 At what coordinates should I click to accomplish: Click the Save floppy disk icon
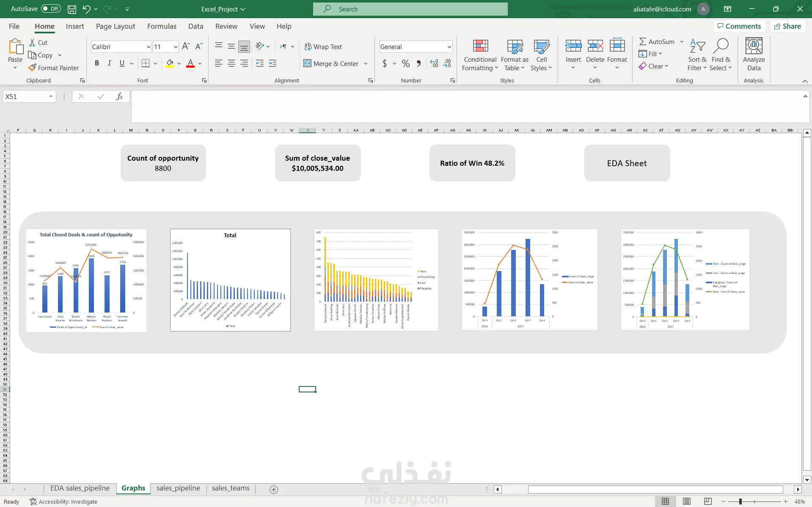pyautogui.click(x=72, y=9)
